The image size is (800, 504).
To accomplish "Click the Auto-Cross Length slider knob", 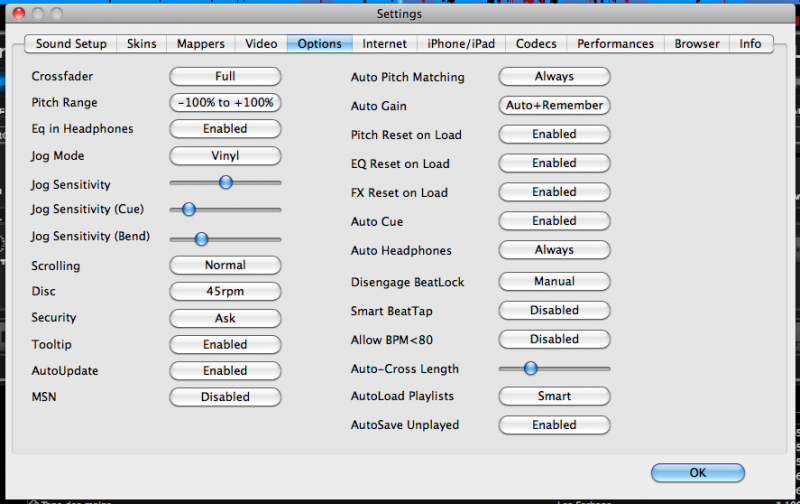I will [x=531, y=368].
